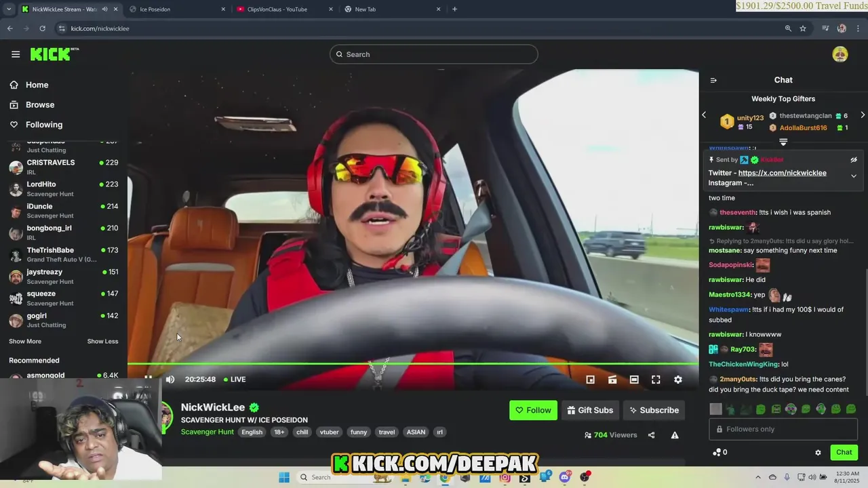
Task: Open bongbong_irl channel in sidebar
Action: click(64, 232)
